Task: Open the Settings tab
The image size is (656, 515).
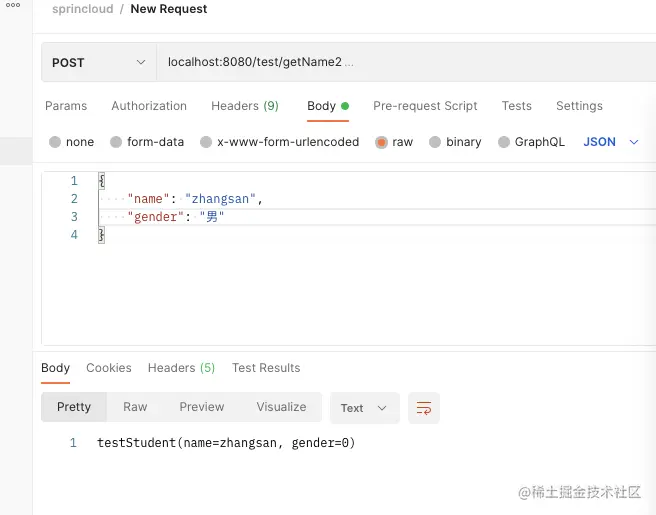Action: [x=579, y=106]
